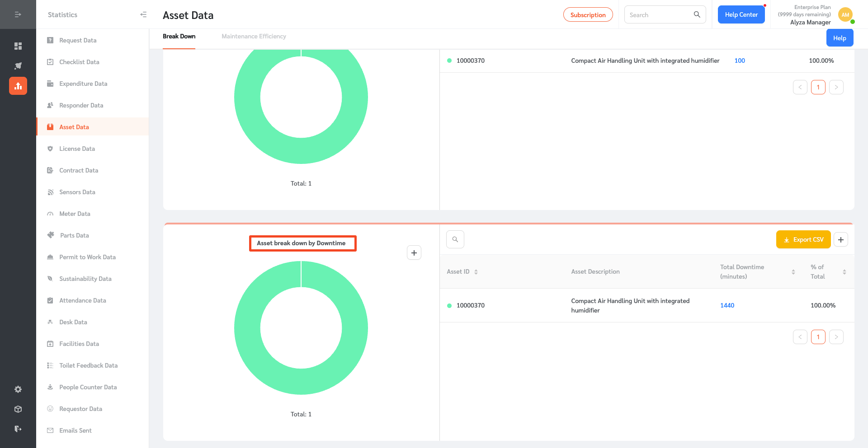
Task: Click search icon above downtime table
Action: click(455, 239)
